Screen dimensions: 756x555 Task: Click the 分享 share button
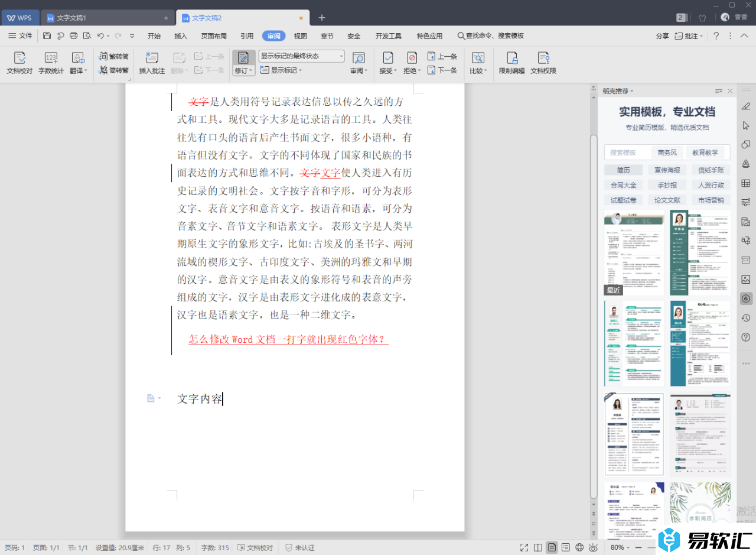(662, 36)
